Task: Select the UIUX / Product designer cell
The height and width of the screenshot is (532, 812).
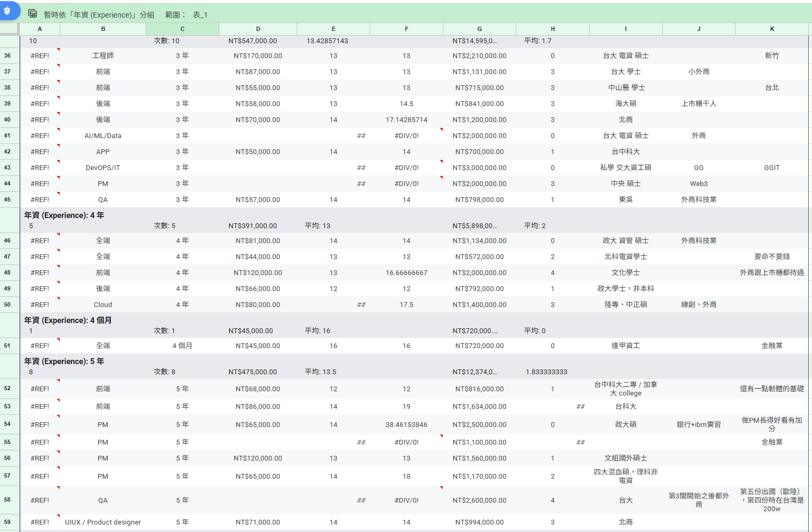Action: 103,522
